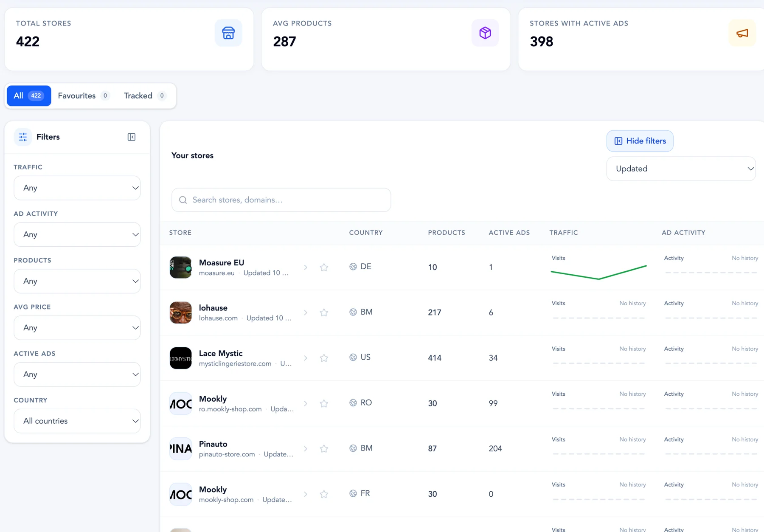Click the Active Ads megaphone icon
This screenshot has width=764, height=532.
click(x=742, y=33)
